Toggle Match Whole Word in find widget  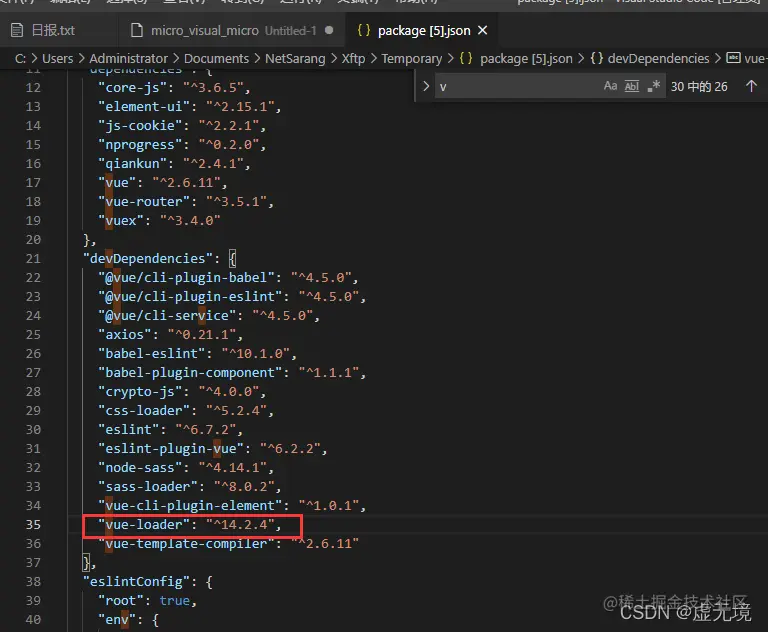(632, 86)
